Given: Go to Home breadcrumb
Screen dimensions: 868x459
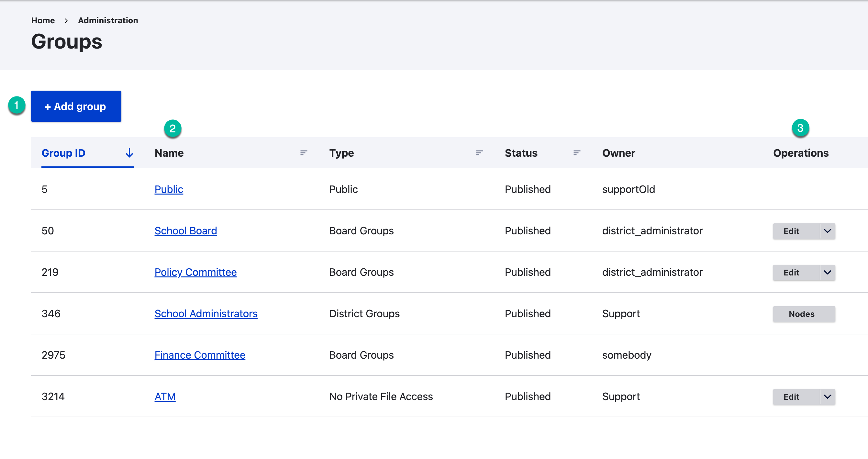Looking at the screenshot, I should click(x=43, y=20).
